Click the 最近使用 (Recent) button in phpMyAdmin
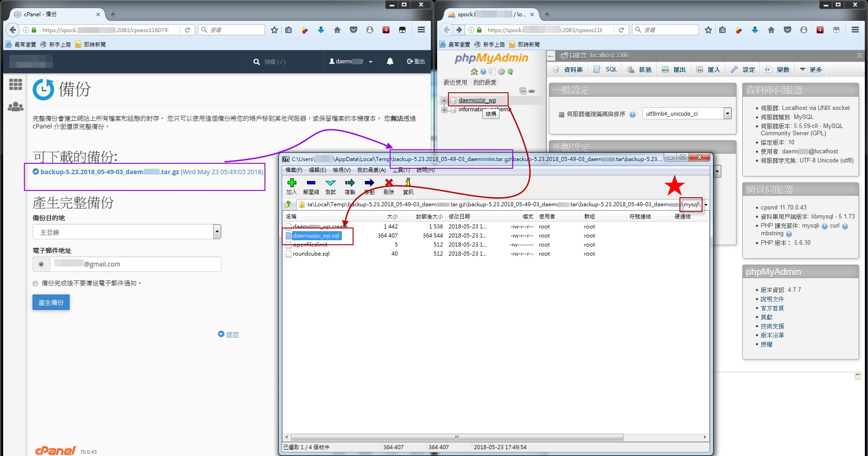Image resolution: width=868 pixels, height=456 pixels. pos(455,82)
